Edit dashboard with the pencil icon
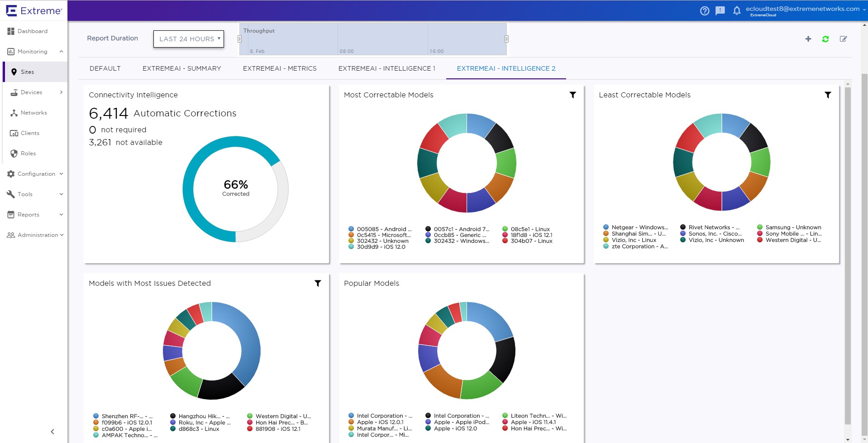 pyautogui.click(x=844, y=39)
